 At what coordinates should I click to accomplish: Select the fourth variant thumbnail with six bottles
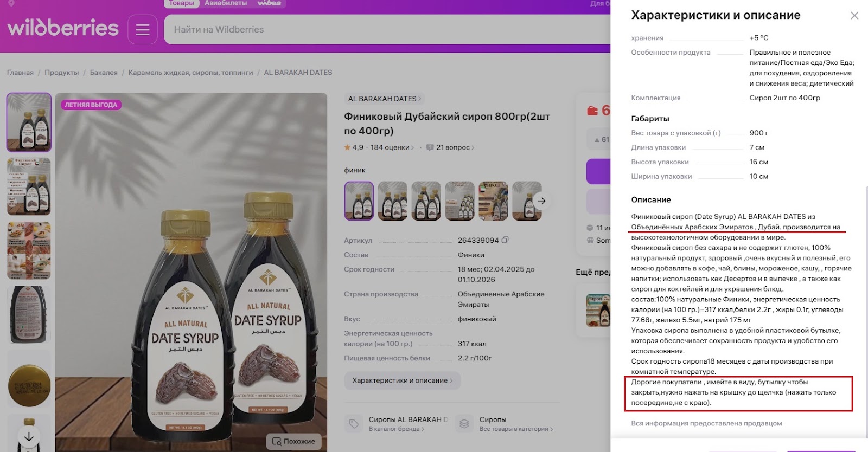pos(460,201)
